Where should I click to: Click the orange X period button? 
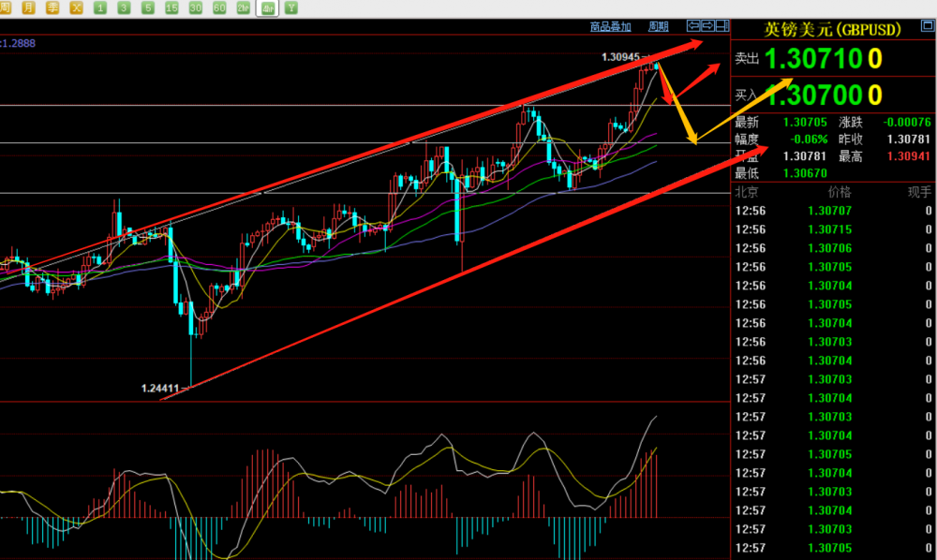point(76,7)
